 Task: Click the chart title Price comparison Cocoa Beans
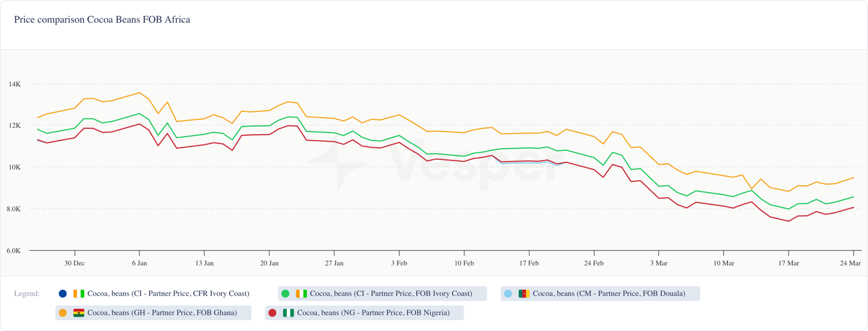tap(102, 20)
